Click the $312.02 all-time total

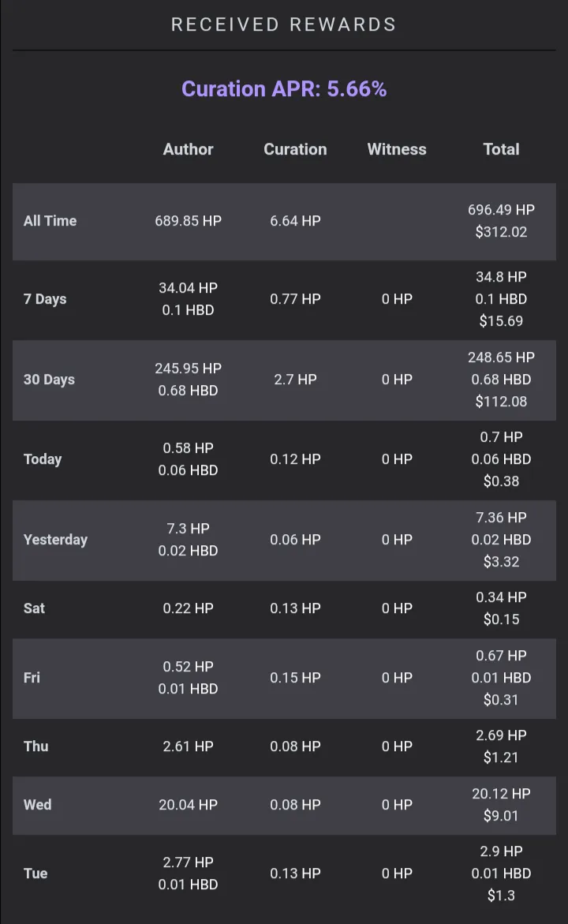click(x=502, y=231)
